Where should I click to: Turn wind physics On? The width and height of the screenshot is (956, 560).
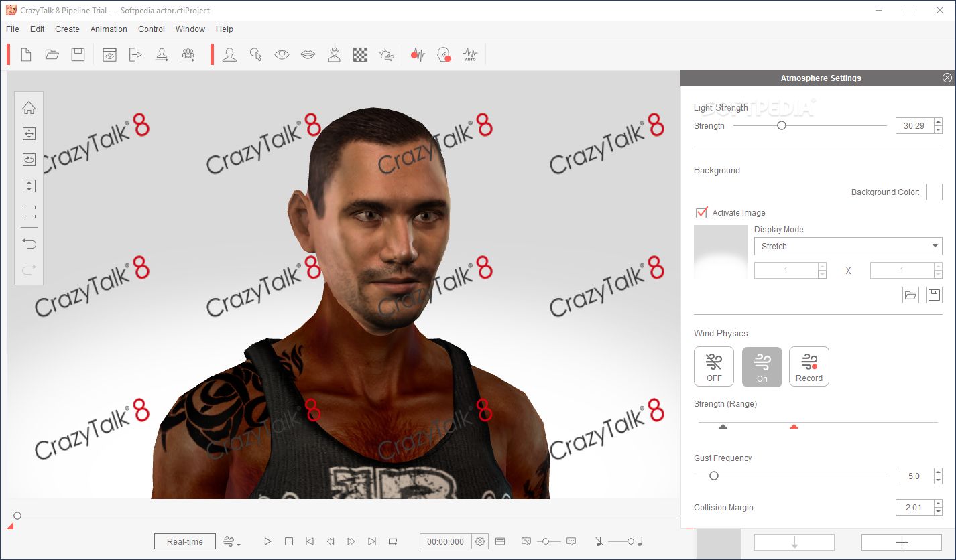tap(762, 366)
